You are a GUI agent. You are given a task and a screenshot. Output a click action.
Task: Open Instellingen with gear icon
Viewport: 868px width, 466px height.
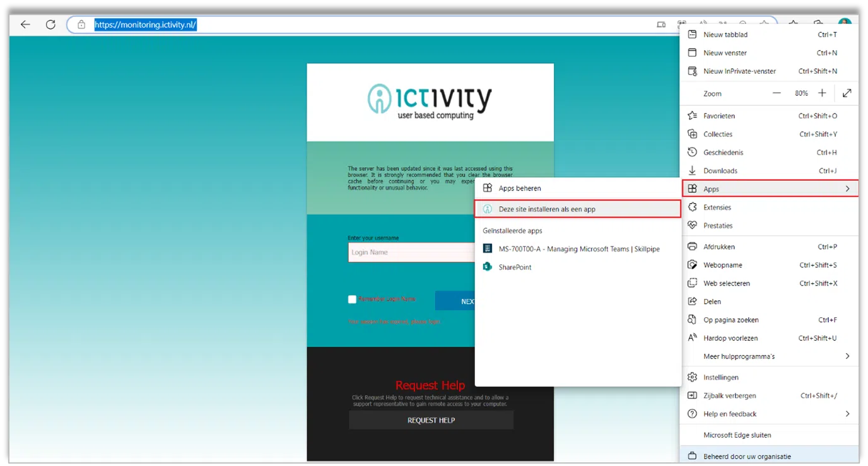pyautogui.click(x=720, y=377)
